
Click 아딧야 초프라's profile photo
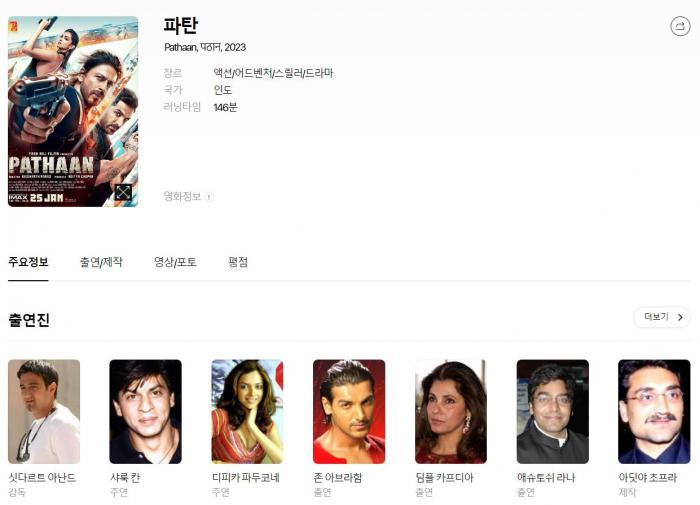pyautogui.click(x=654, y=412)
